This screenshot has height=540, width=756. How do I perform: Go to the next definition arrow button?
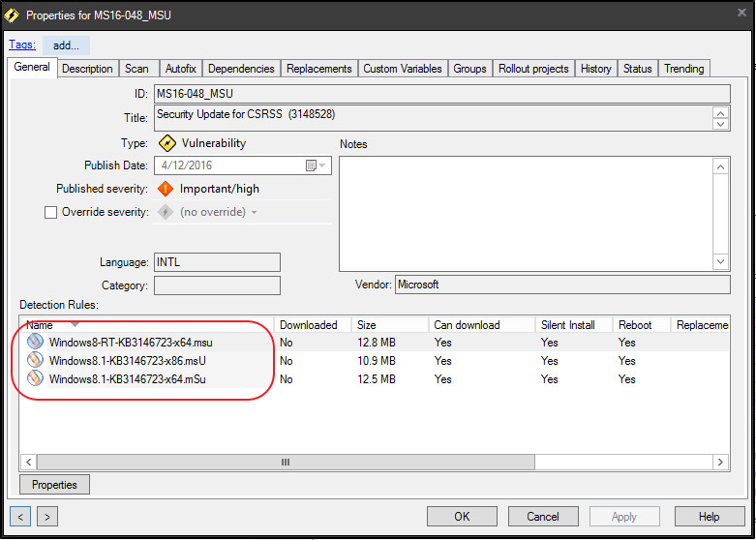(46, 517)
